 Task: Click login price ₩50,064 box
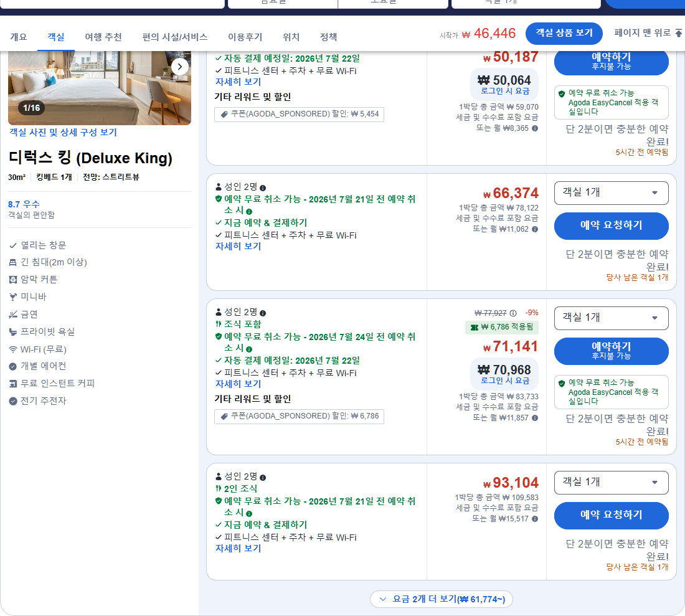pos(504,84)
